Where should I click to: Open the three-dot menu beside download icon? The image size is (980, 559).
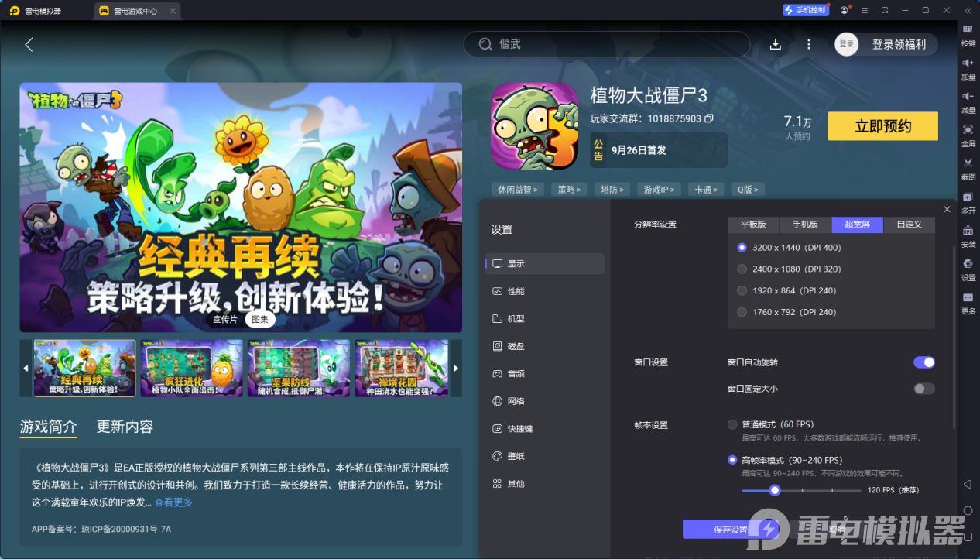pos(809,44)
